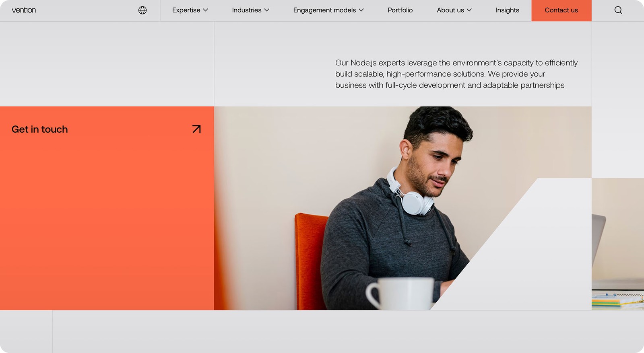Open the Insights page
The width and height of the screenshot is (644, 353).
point(507,10)
